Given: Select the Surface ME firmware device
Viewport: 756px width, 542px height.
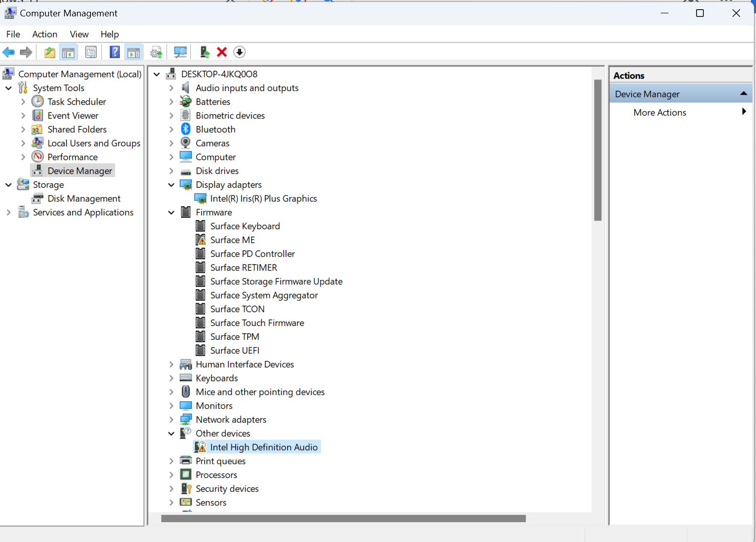Looking at the screenshot, I should tap(232, 240).
